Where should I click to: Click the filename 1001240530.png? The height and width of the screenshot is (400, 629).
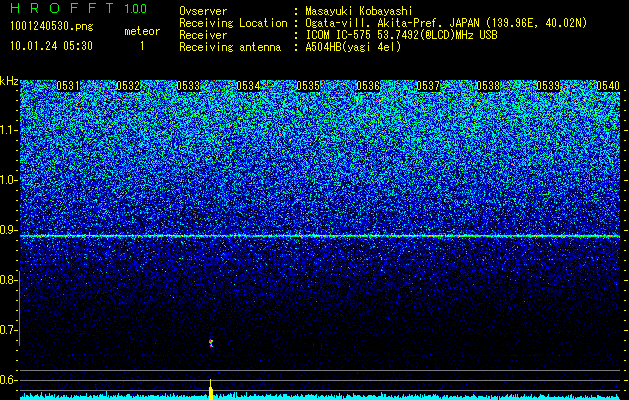[x=52, y=27]
